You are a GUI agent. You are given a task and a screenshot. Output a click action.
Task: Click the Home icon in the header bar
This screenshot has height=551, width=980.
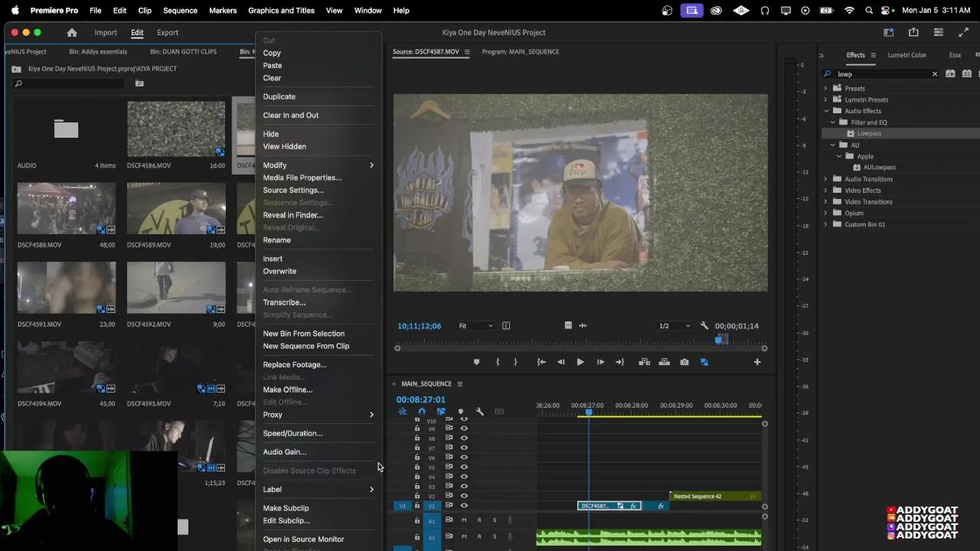tap(72, 33)
